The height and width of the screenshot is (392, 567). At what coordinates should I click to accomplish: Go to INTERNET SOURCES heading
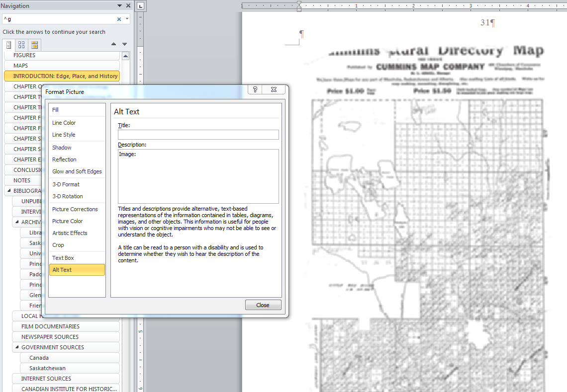(66, 379)
